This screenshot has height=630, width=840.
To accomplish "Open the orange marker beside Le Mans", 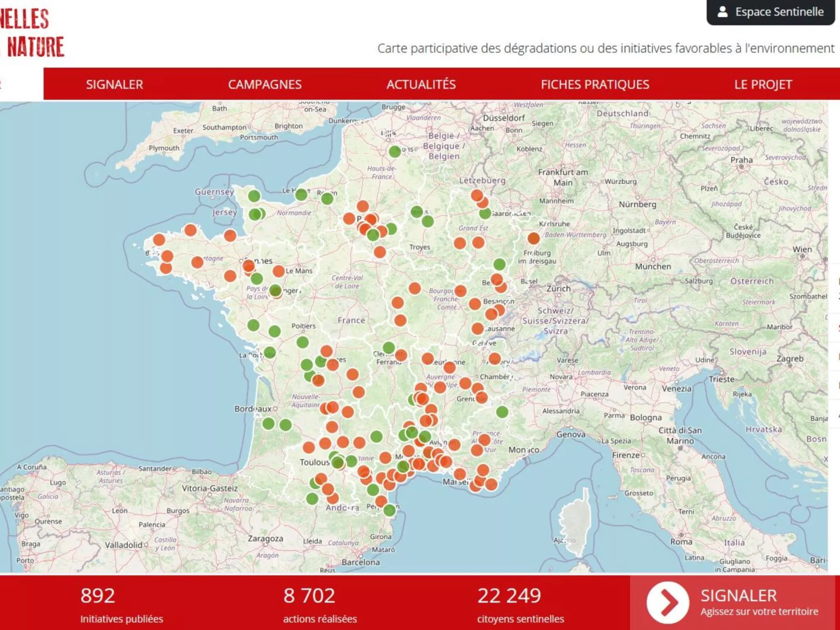I will [279, 271].
